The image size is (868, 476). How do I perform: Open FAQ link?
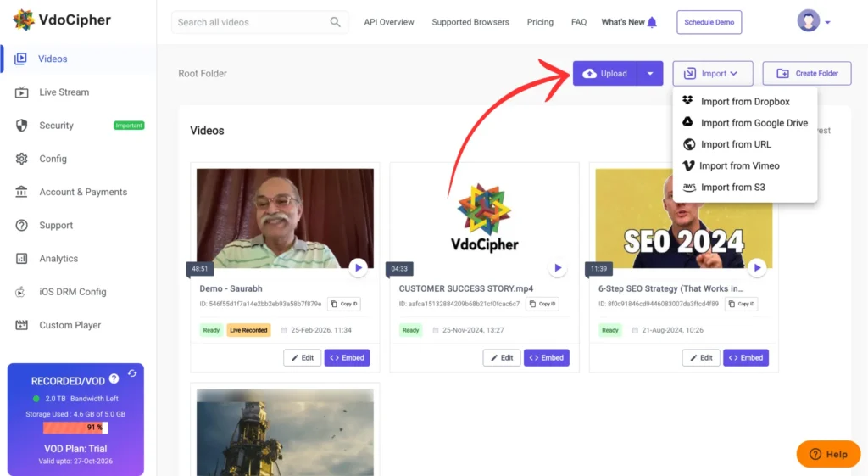[578, 22]
